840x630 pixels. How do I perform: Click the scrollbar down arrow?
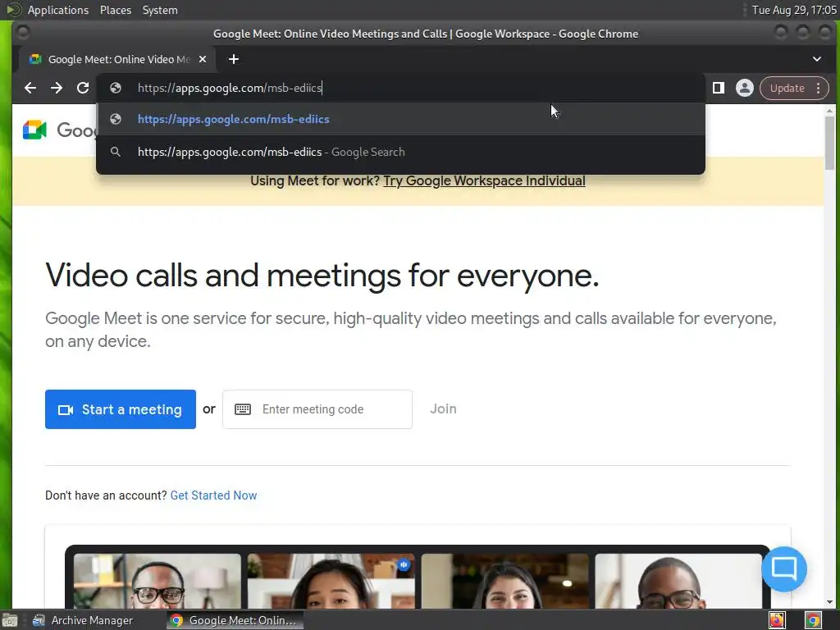[830, 602]
